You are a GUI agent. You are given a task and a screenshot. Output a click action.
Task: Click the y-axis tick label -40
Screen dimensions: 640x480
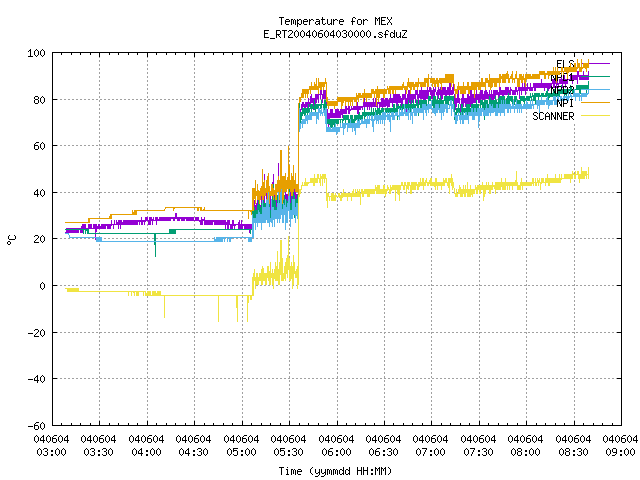[36, 379]
